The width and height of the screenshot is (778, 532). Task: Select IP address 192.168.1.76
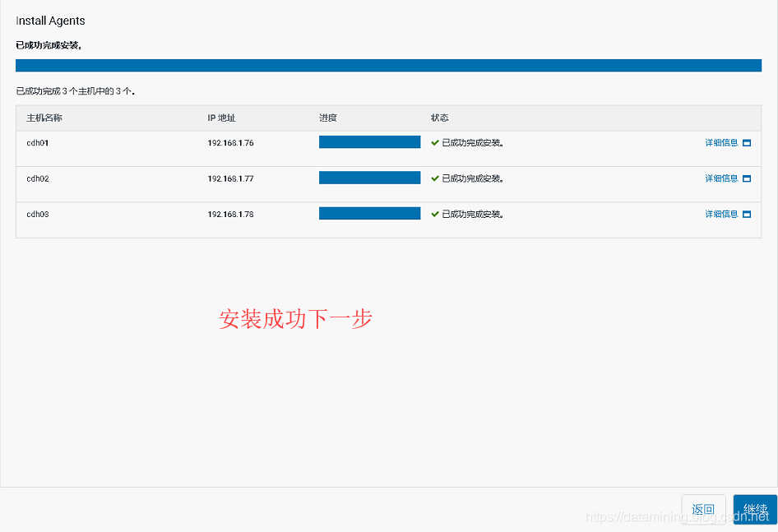[231, 143]
